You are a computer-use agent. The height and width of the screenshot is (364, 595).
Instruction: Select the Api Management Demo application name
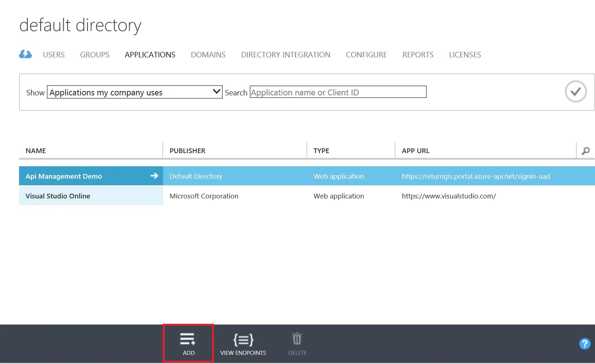point(64,176)
